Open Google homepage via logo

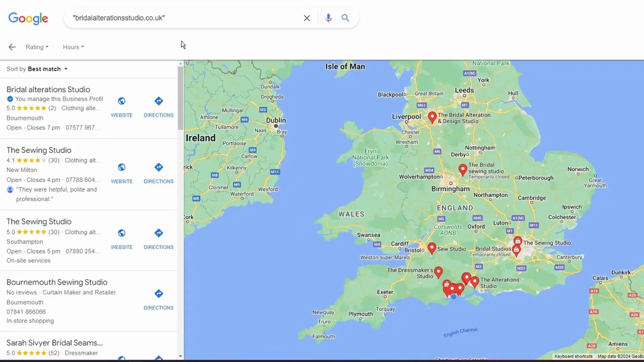tap(28, 18)
